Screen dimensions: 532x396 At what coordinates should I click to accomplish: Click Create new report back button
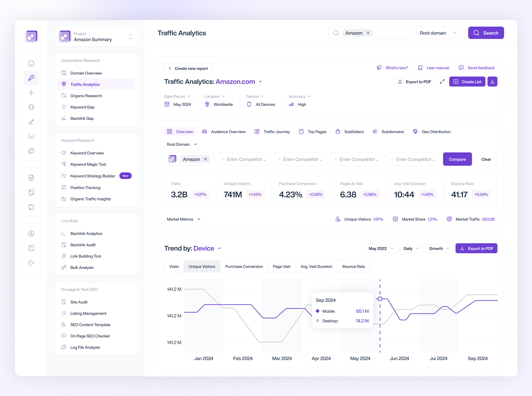point(188,68)
